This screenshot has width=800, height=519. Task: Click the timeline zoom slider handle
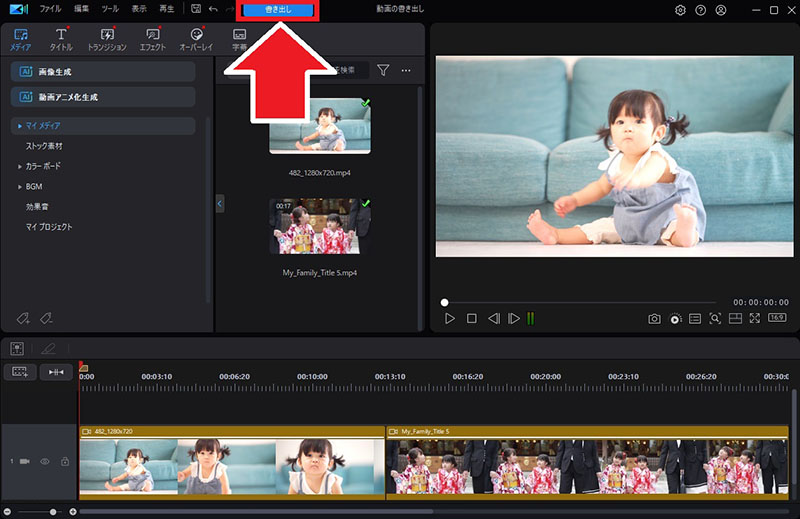pos(53,511)
